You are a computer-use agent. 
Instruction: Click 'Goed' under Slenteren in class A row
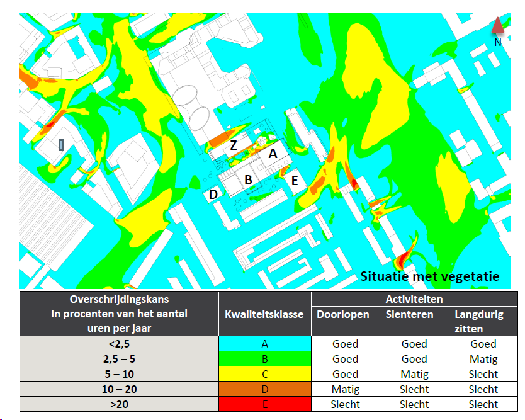pos(414,344)
